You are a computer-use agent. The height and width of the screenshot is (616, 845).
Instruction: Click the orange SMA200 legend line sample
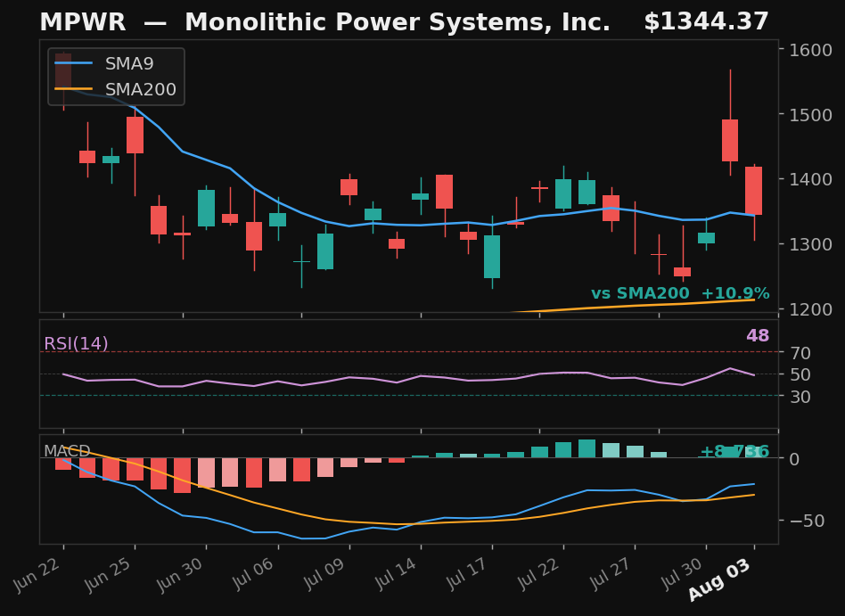[x=73, y=89]
